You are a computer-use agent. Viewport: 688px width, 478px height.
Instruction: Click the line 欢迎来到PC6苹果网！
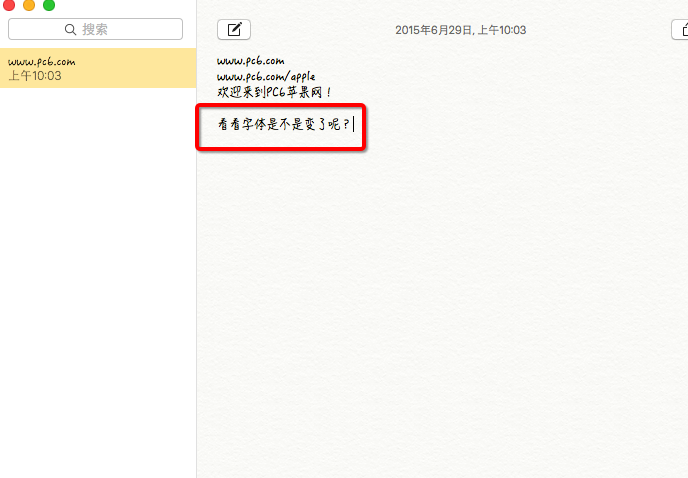tap(274, 92)
